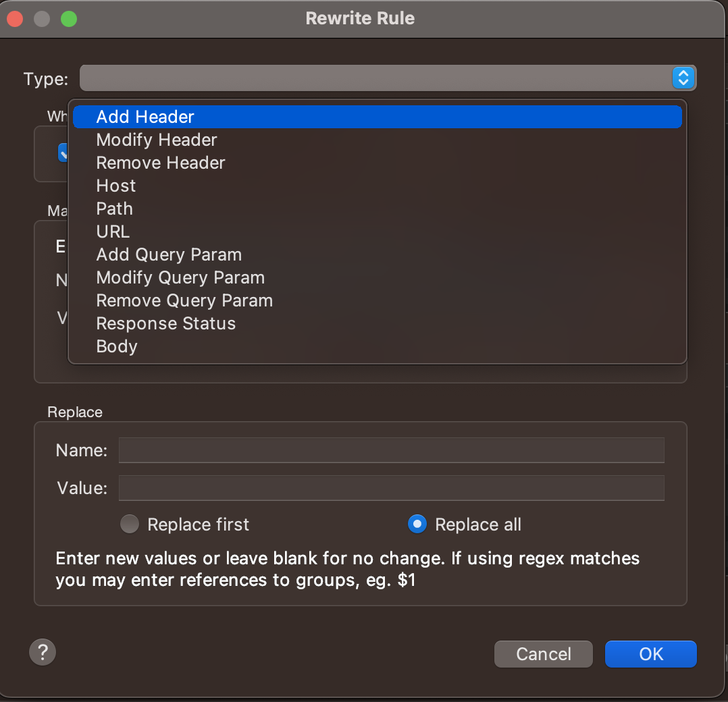Enable the Replace first radio button
This screenshot has width=728, height=702.
[130, 524]
